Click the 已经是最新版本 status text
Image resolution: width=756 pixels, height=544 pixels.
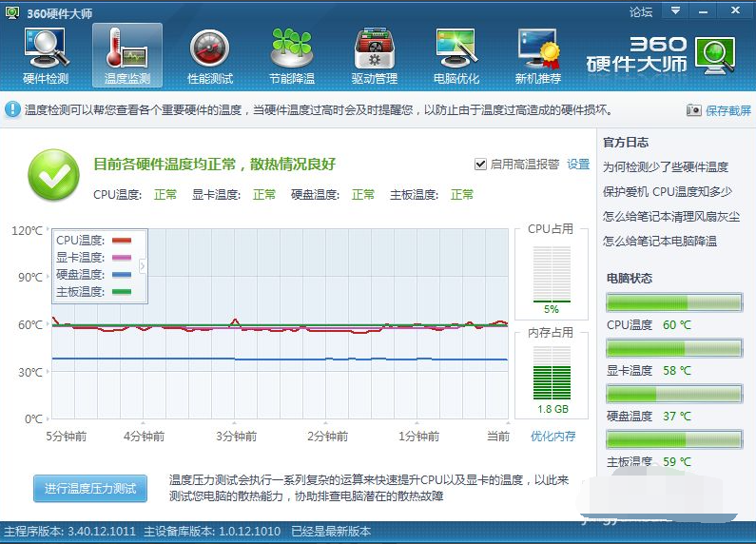(331, 532)
